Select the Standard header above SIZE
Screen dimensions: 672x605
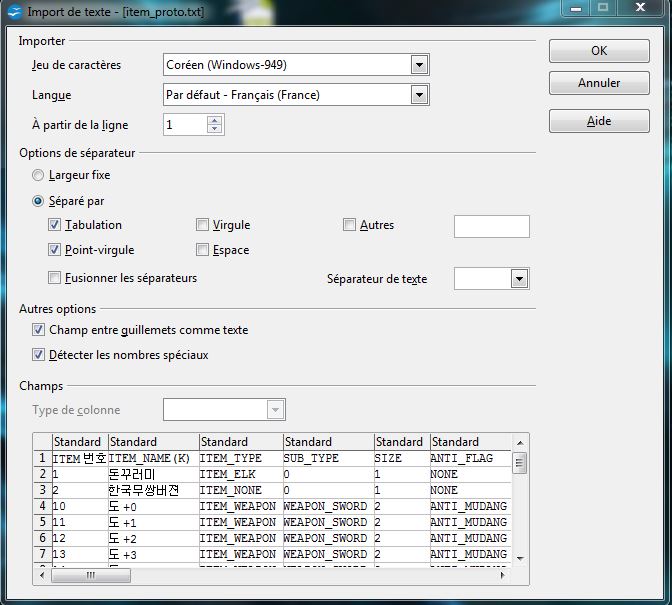(x=402, y=442)
